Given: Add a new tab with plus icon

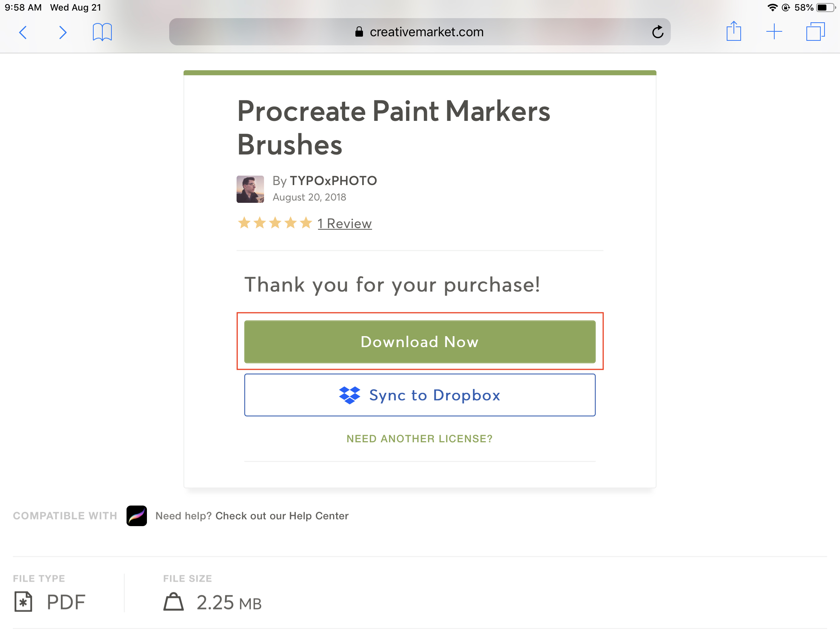Looking at the screenshot, I should pos(774,31).
